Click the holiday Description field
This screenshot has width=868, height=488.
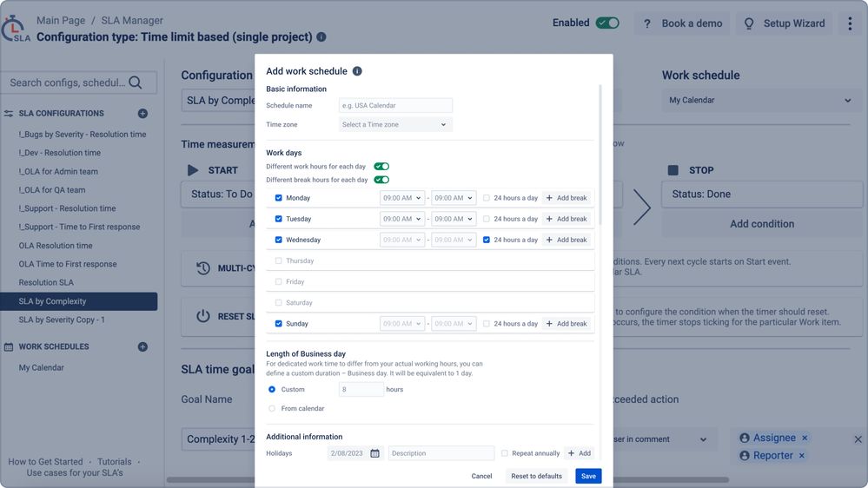441,453
